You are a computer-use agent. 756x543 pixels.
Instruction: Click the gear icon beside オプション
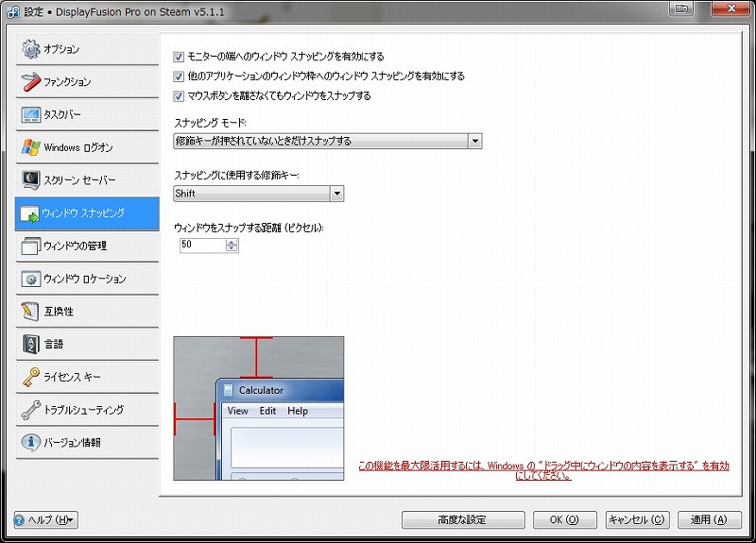click(x=30, y=49)
